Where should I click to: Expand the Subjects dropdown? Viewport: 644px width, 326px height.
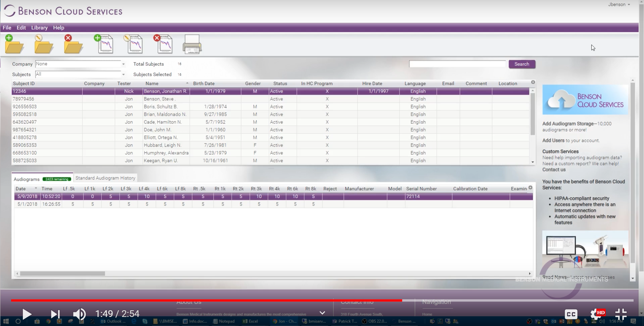(123, 74)
